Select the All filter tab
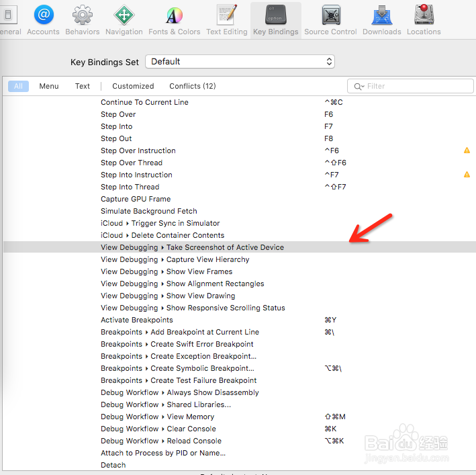 click(x=18, y=86)
